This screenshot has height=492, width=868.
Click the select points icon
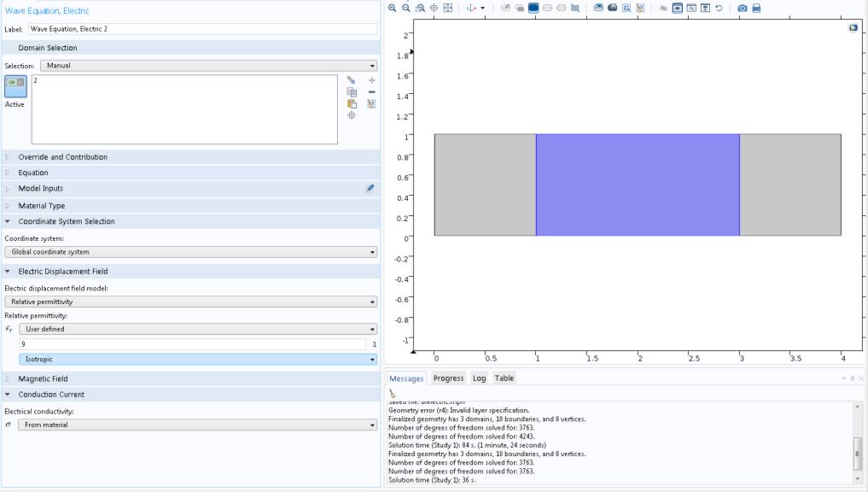tap(562, 9)
